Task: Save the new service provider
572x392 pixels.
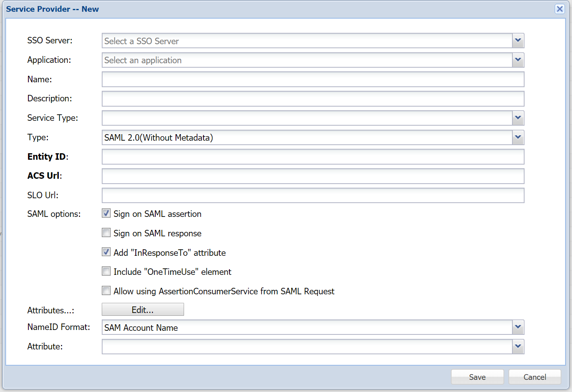Action: pos(477,377)
